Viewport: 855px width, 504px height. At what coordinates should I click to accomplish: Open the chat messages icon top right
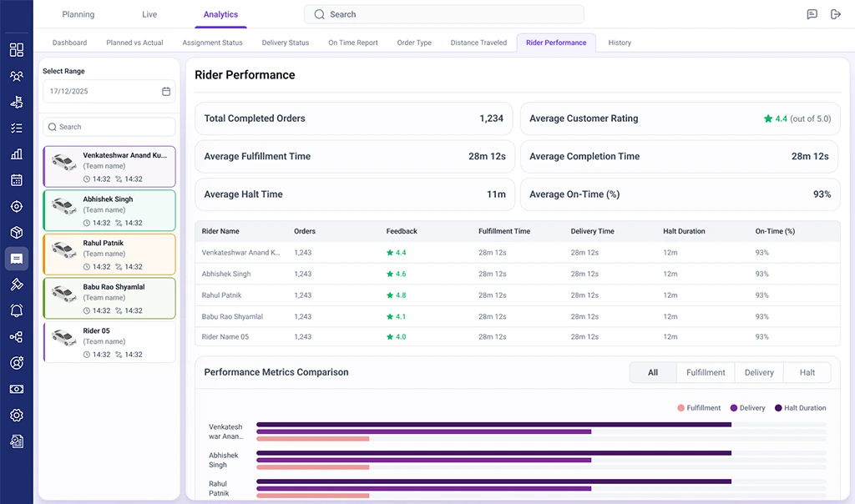812,14
